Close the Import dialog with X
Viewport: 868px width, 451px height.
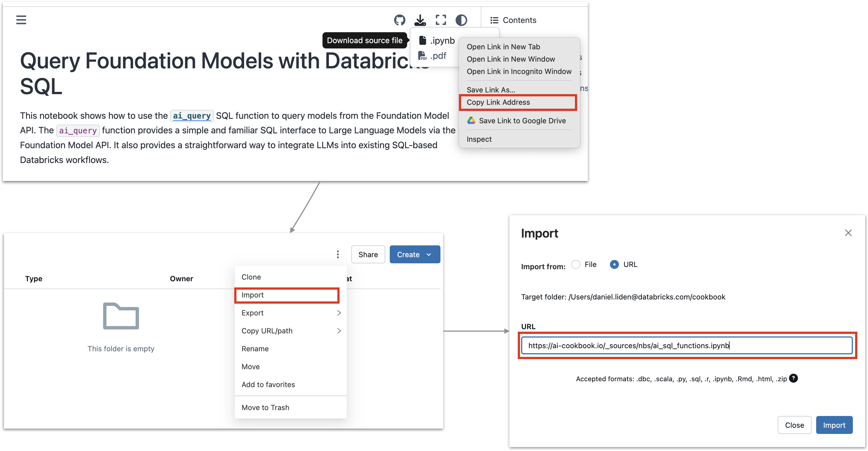(848, 233)
